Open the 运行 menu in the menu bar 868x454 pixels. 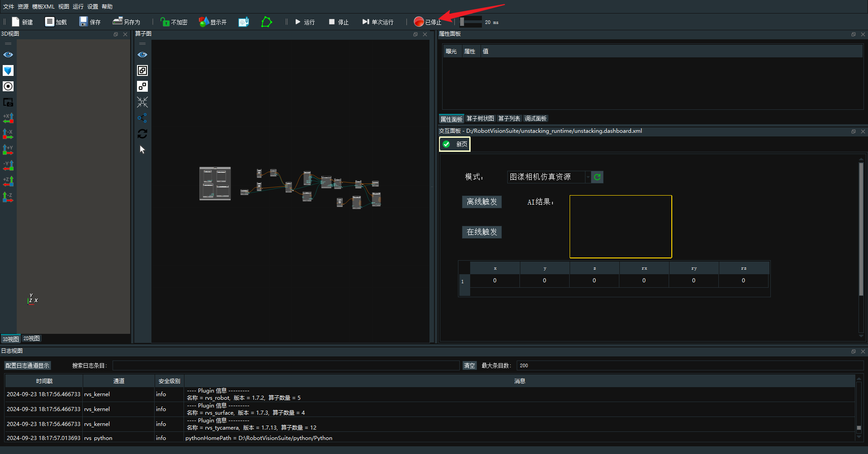tap(78, 6)
